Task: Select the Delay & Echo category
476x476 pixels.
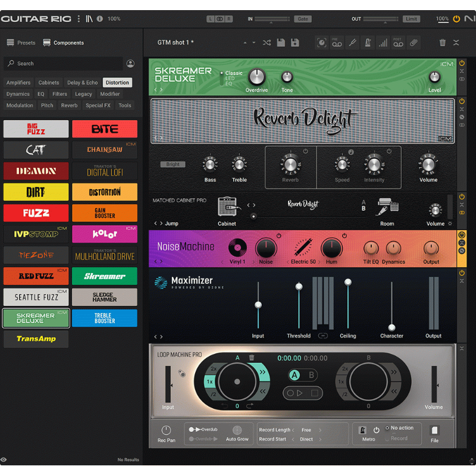Action: (82, 83)
